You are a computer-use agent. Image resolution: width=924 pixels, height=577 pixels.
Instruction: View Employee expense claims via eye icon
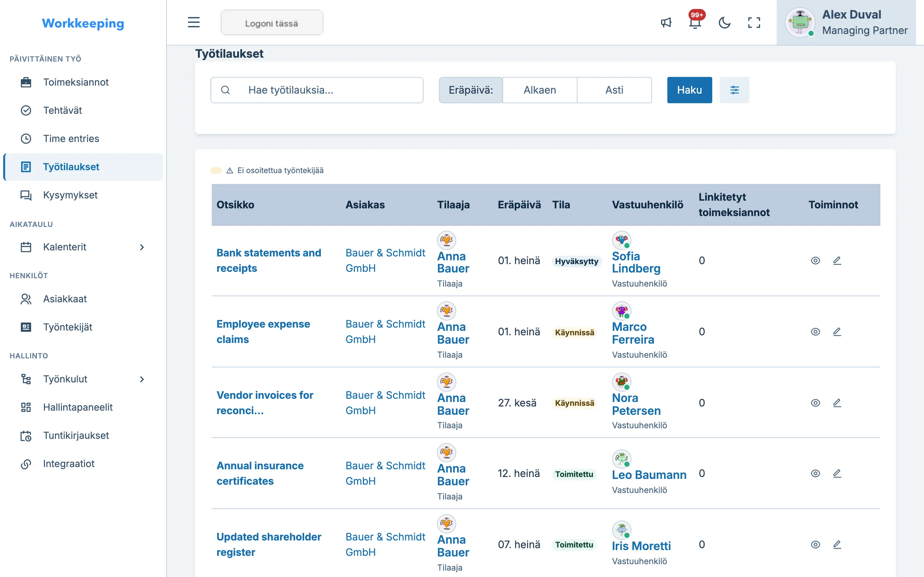coord(815,332)
